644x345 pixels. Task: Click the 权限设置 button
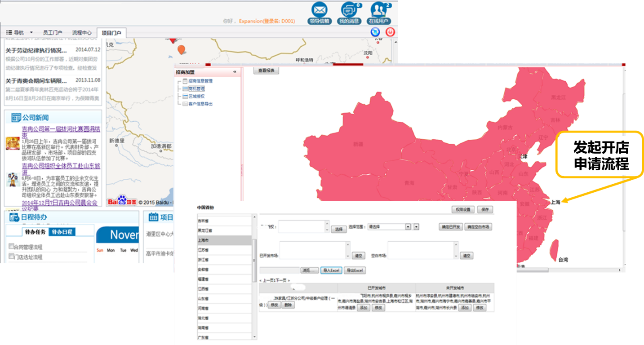pyautogui.click(x=463, y=209)
